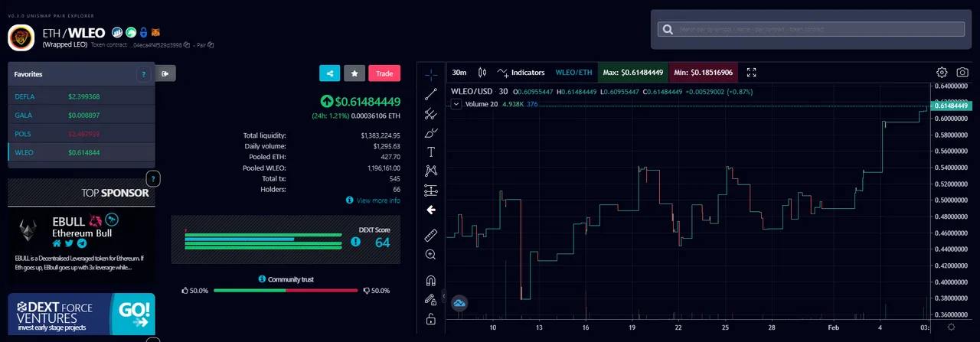
Task: Select WLEO in Favorites list
Action: [81, 152]
